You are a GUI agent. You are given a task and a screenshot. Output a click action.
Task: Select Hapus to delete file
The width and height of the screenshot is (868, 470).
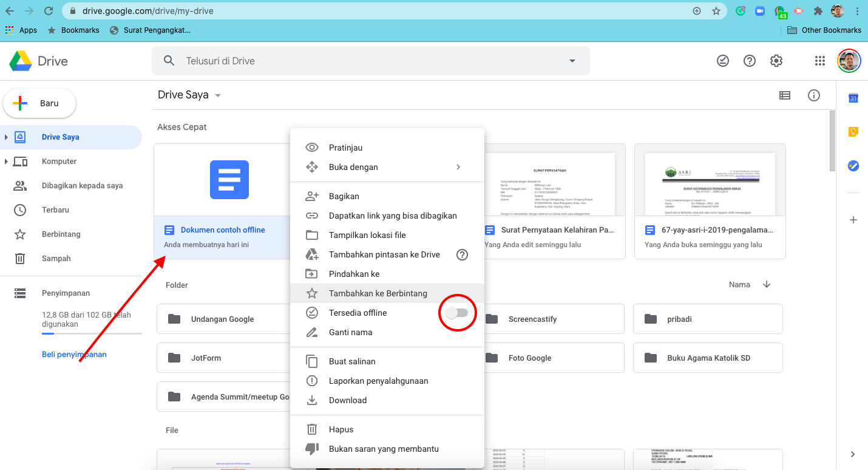click(x=387, y=429)
